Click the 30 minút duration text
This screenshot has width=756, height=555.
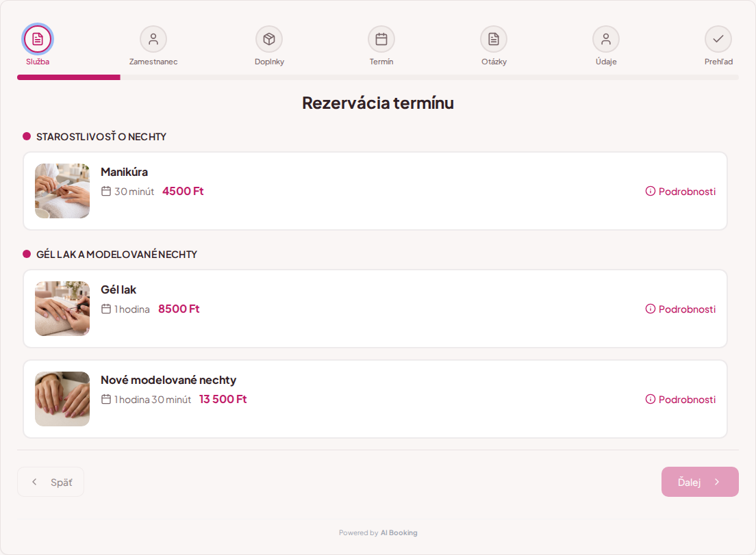tap(134, 191)
